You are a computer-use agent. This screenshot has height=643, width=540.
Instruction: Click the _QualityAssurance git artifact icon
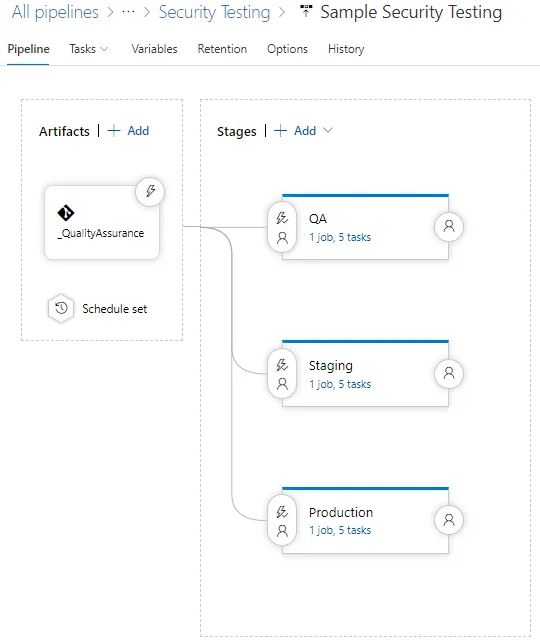(66, 212)
